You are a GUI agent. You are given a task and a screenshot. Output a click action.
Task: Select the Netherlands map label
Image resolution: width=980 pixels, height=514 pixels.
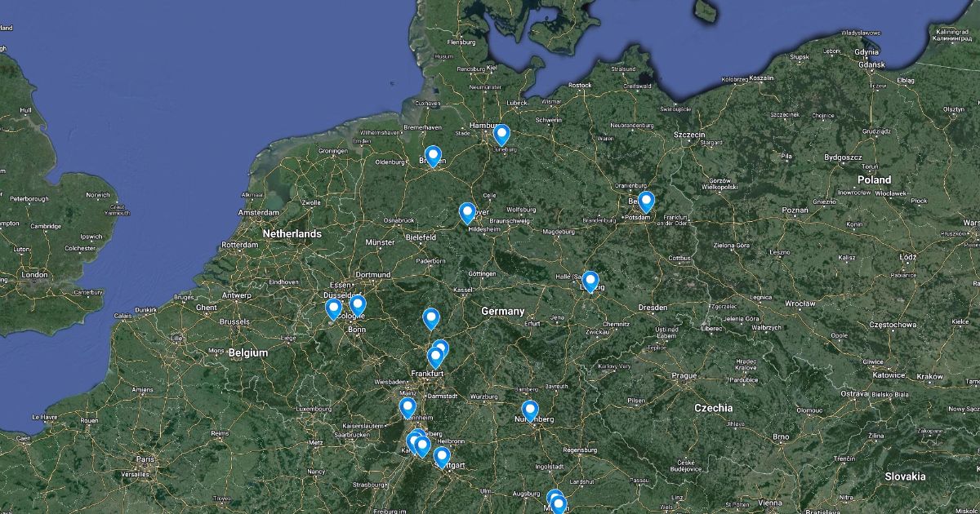292,234
